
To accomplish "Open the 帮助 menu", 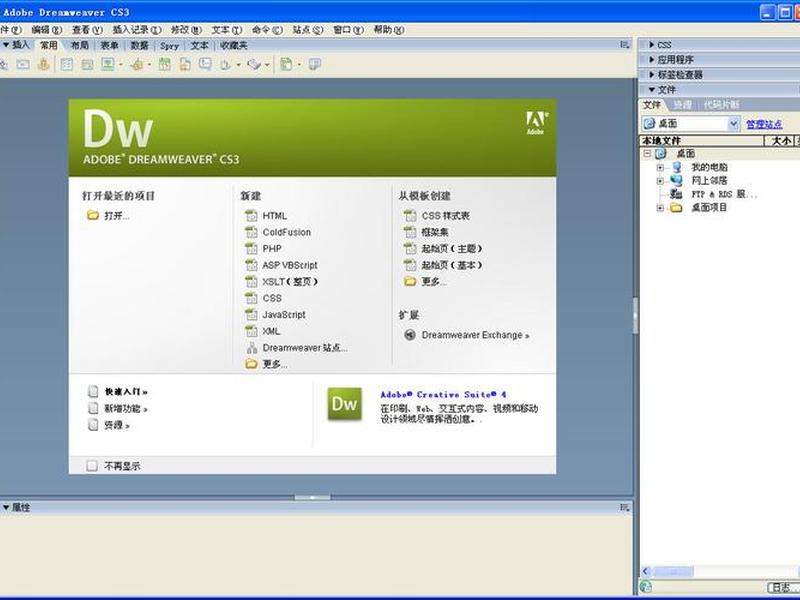I will click(x=389, y=30).
